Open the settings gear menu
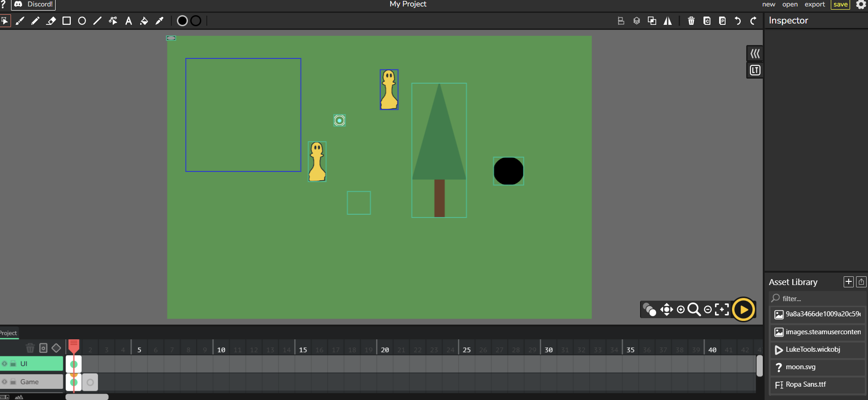This screenshot has height=400, width=868. (x=861, y=5)
